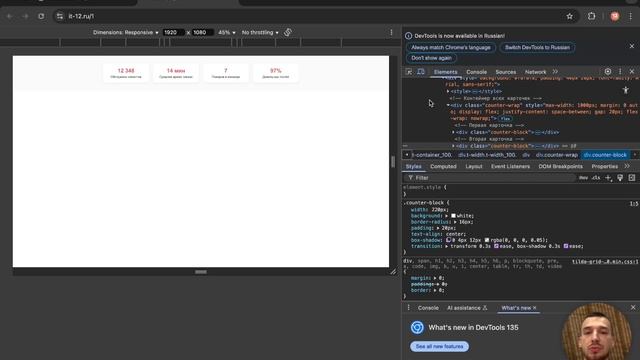The image size is (640, 360).
Task: Click the DevTools Chrome logo icon
Action: [x=417, y=327]
